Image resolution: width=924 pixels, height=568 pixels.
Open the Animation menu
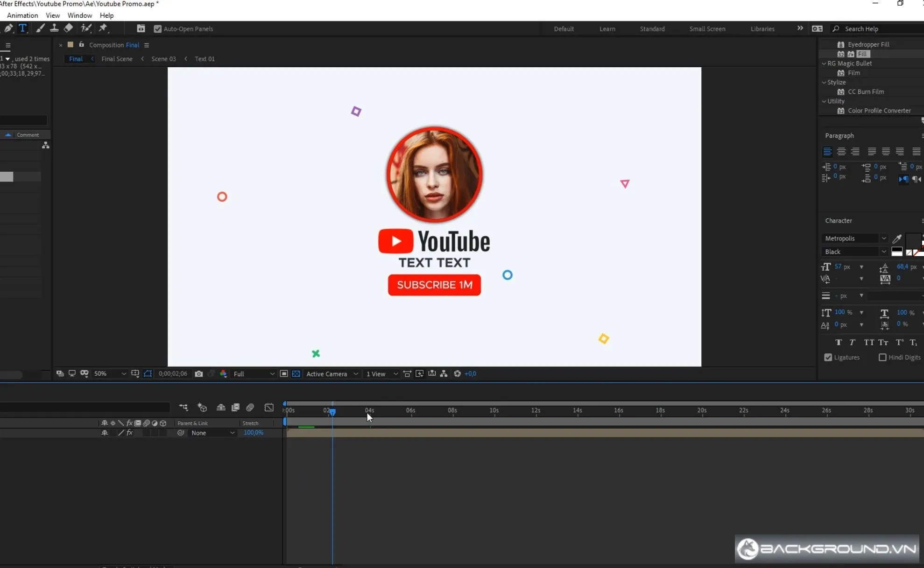tap(22, 15)
